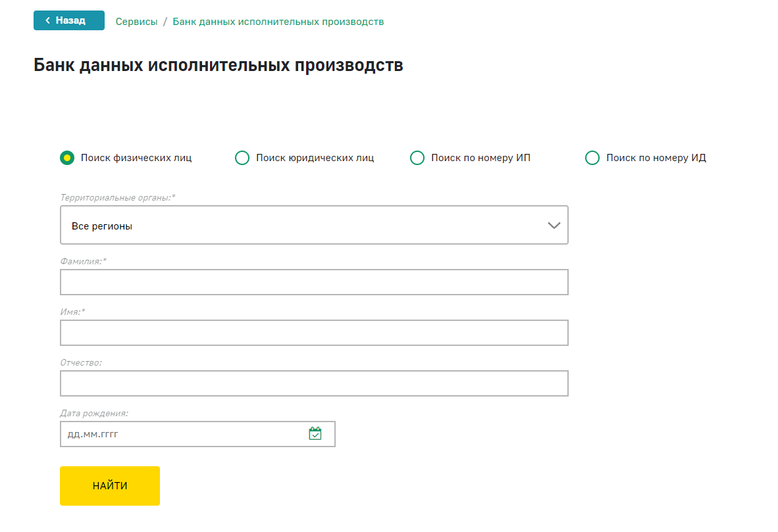
Task: Expand the Территориальные органы selector
Action: (x=314, y=225)
